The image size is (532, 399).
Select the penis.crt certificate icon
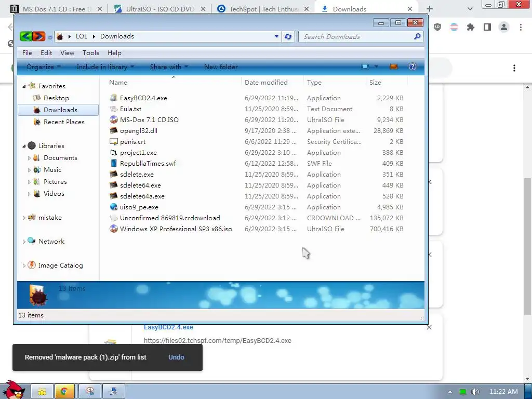pyautogui.click(x=114, y=141)
